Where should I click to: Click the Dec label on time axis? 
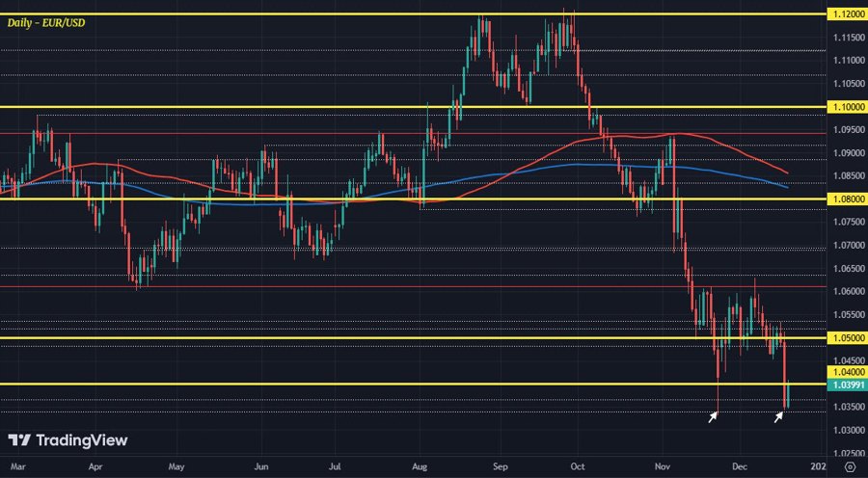pyautogui.click(x=740, y=467)
